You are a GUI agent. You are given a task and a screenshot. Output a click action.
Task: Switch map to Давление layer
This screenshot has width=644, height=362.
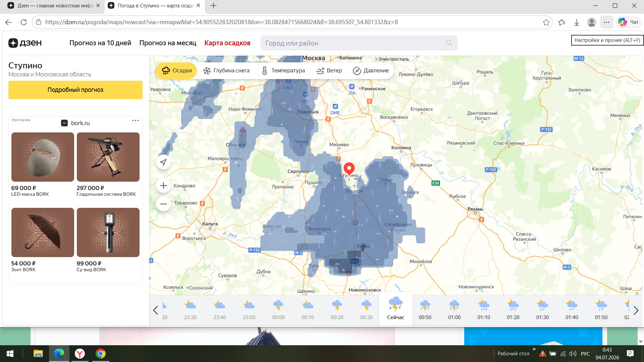[371, 71]
